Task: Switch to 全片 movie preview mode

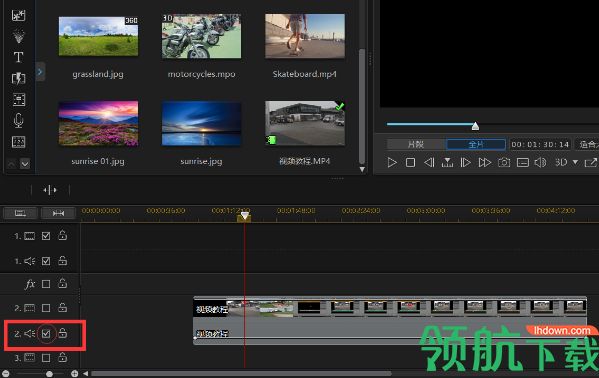Action: pyautogui.click(x=476, y=144)
